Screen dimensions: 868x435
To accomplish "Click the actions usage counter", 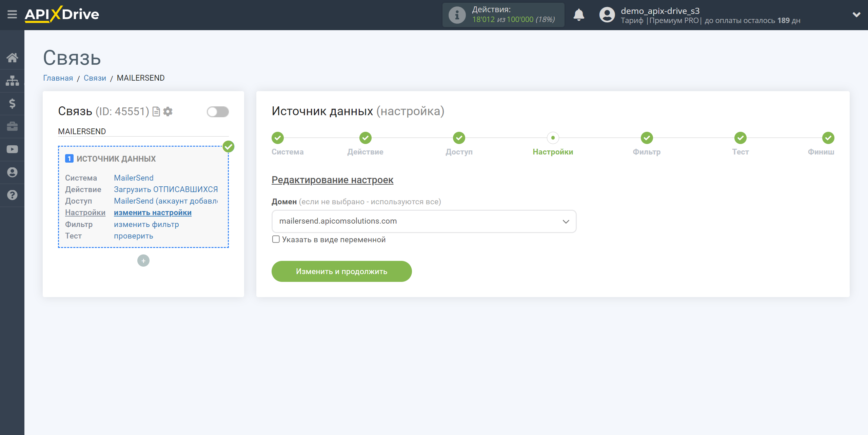I will point(513,20).
